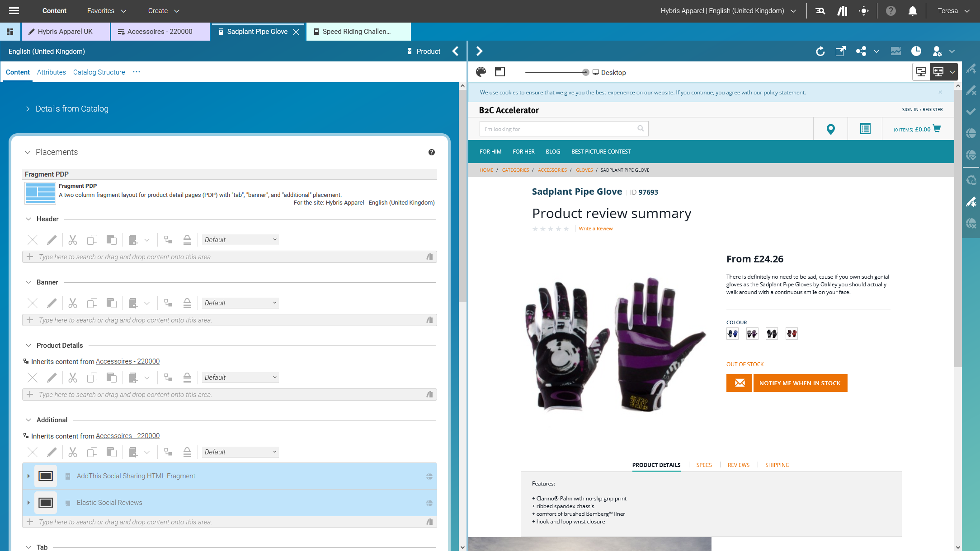The image size is (980, 551).
Task: Click the store locator pin in the storefront header
Action: (x=830, y=129)
